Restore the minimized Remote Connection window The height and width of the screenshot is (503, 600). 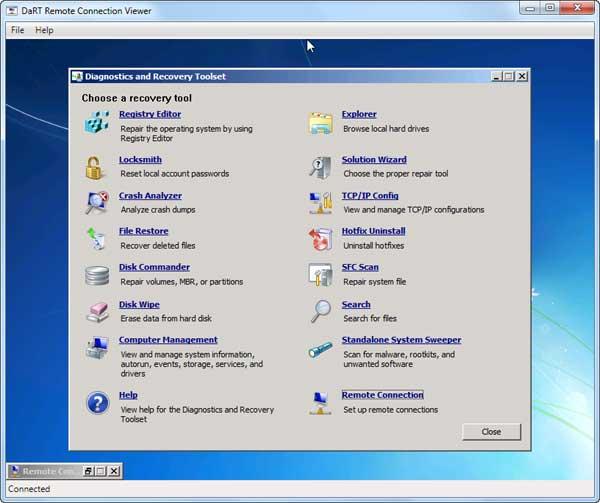click(x=88, y=471)
